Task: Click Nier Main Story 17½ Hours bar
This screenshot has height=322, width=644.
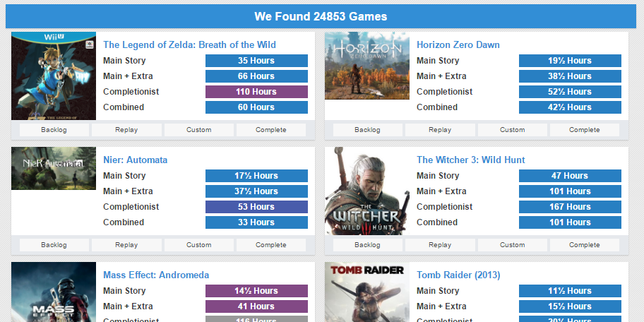Action: point(256,176)
